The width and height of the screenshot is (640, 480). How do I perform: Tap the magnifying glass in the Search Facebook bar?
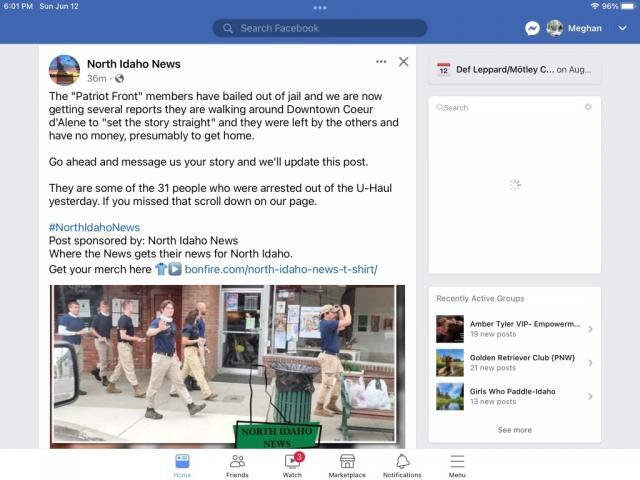228,28
